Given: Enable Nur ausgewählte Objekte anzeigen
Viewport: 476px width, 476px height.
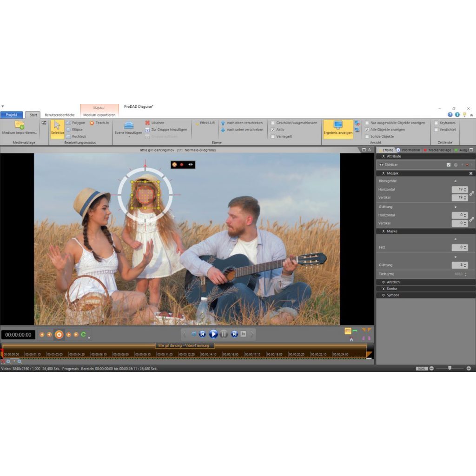Looking at the screenshot, I should [367, 123].
